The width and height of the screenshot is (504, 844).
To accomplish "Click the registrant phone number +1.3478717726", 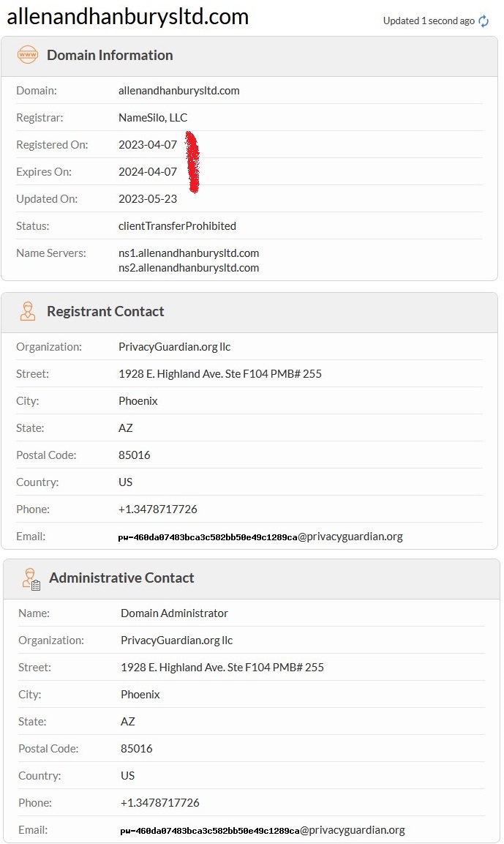I will (x=157, y=509).
